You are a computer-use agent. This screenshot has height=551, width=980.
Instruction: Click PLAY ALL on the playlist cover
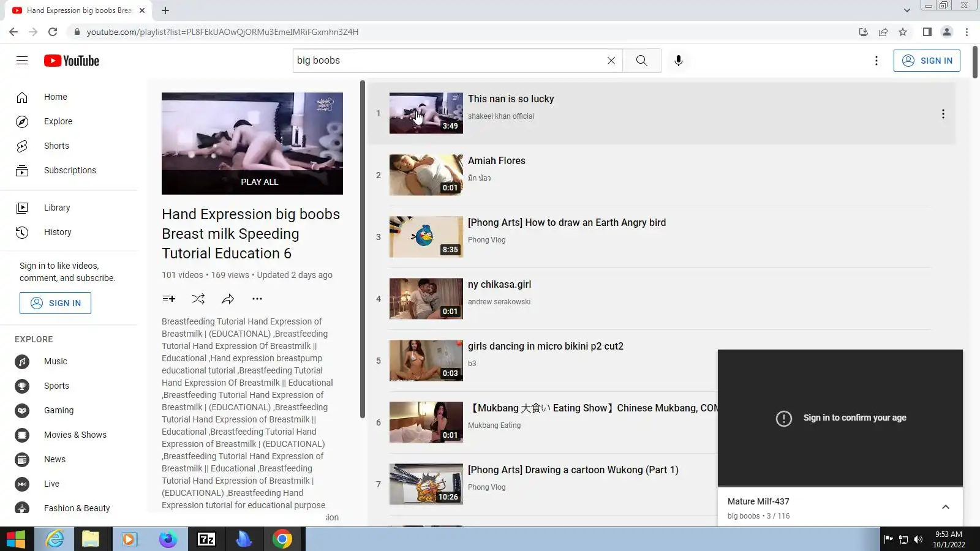pos(259,182)
